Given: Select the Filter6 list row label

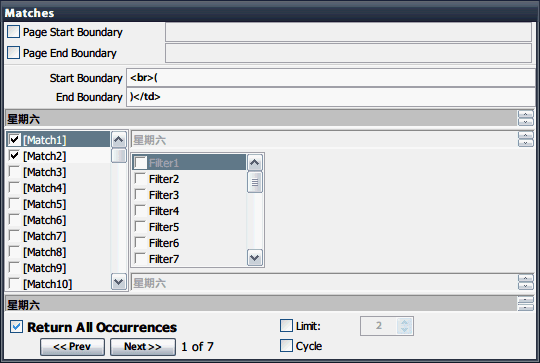Looking at the screenshot, I should [x=164, y=243].
